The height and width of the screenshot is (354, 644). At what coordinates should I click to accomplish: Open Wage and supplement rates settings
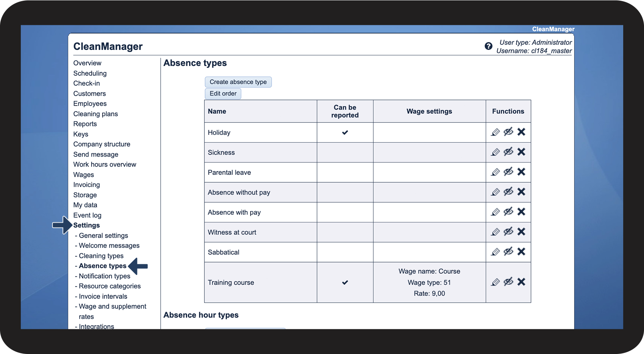coord(112,307)
